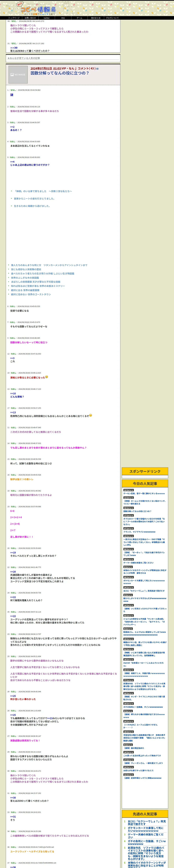The height and width of the screenshot is (868, 174).
Task: Open the ブログについて menu item
Action: [x=112, y=18]
